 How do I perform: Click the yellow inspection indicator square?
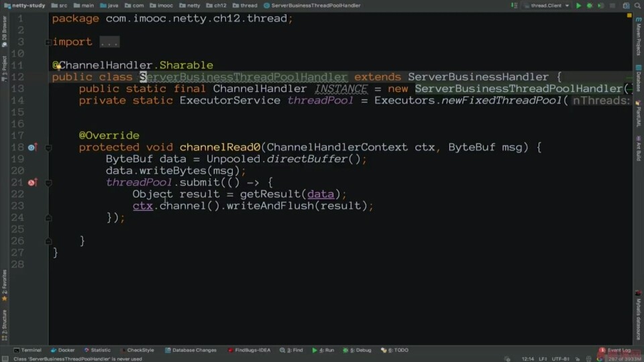629,15
